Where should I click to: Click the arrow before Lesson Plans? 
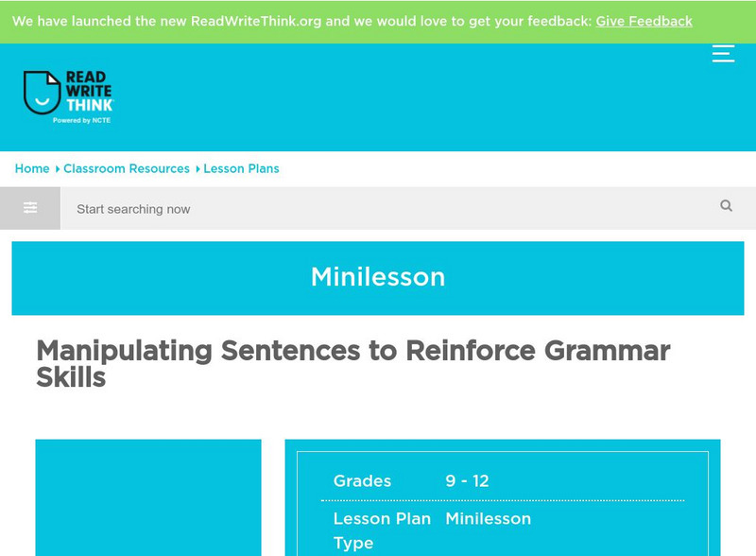(x=198, y=169)
